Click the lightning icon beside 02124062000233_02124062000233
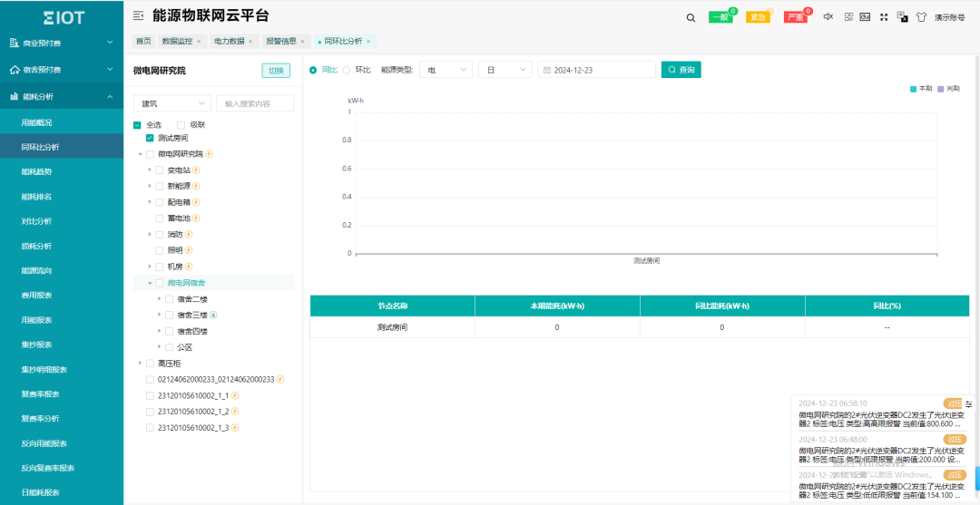Image resolution: width=980 pixels, height=505 pixels. (x=280, y=379)
